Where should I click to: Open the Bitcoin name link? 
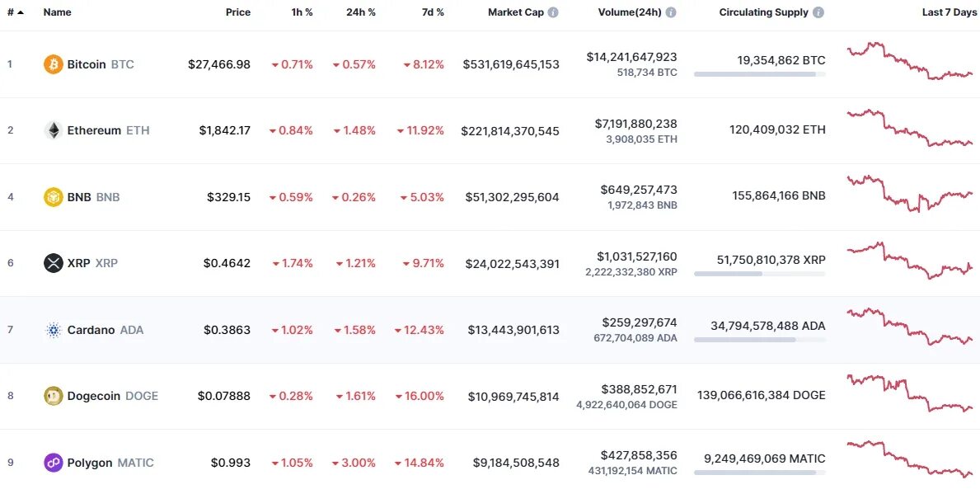click(x=87, y=64)
